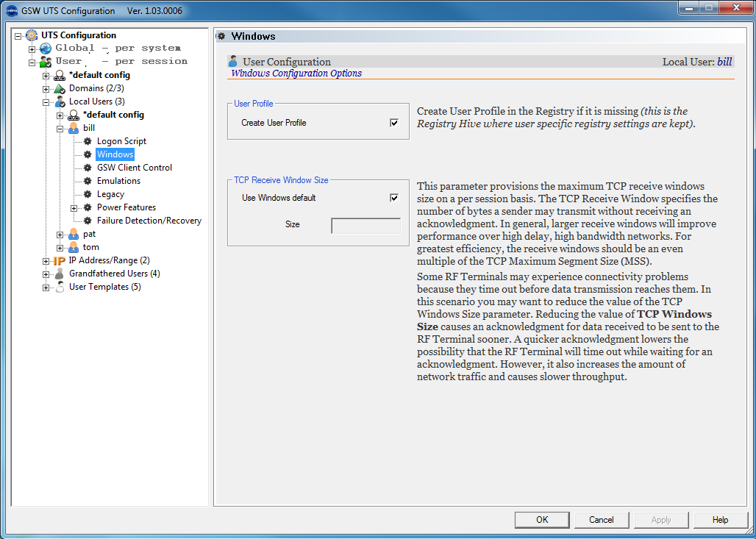This screenshot has height=539, width=756.
Task: Click the globe icon for Global per system
Action: (x=46, y=49)
